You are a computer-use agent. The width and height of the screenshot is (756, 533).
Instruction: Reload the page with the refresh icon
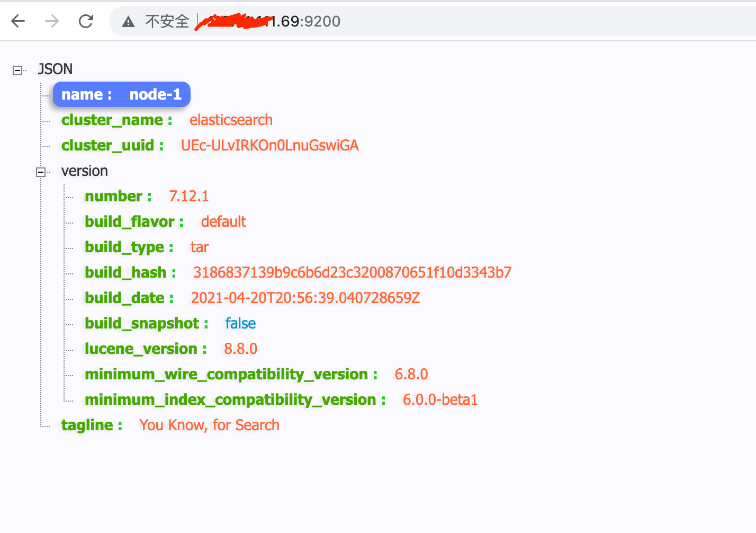[86, 21]
